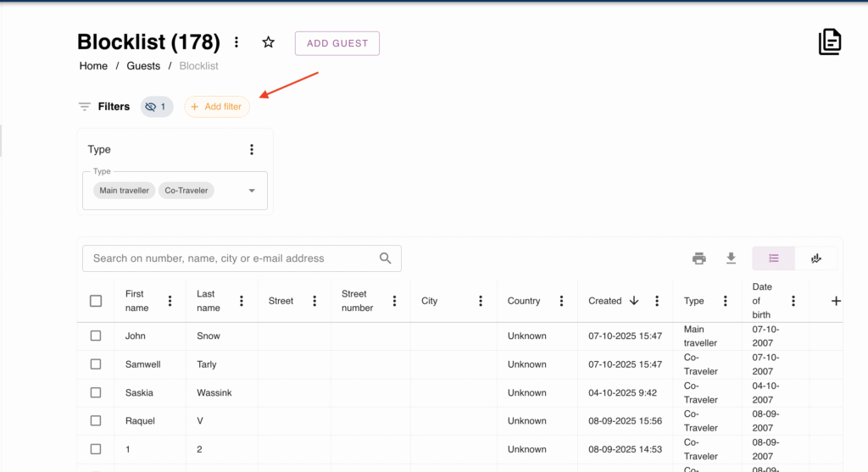Check the row for John Snow
Screen dimensions: 868x472
[x=96, y=336]
